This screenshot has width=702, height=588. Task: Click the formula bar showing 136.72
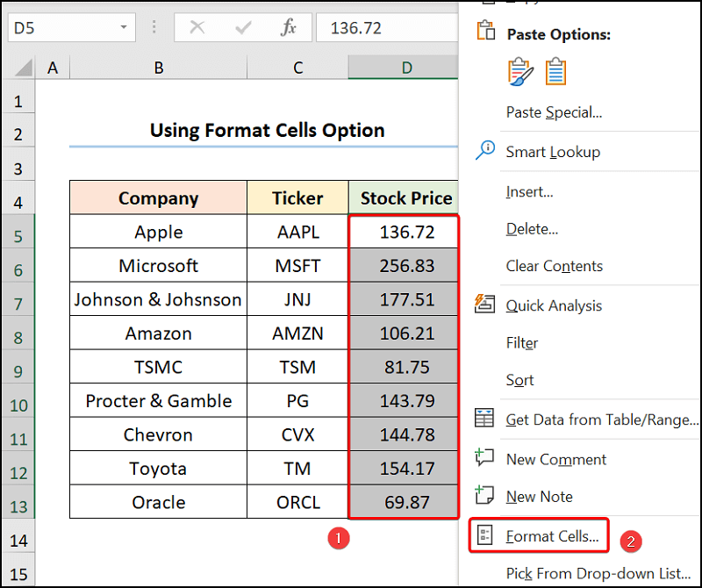(386, 27)
